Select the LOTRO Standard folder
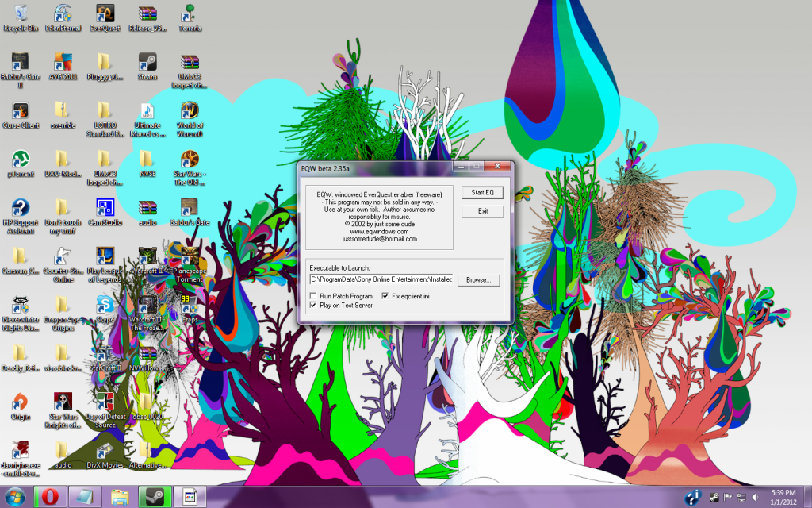The image size is (812, 508). pyautogui.click(x=105, y=119)
